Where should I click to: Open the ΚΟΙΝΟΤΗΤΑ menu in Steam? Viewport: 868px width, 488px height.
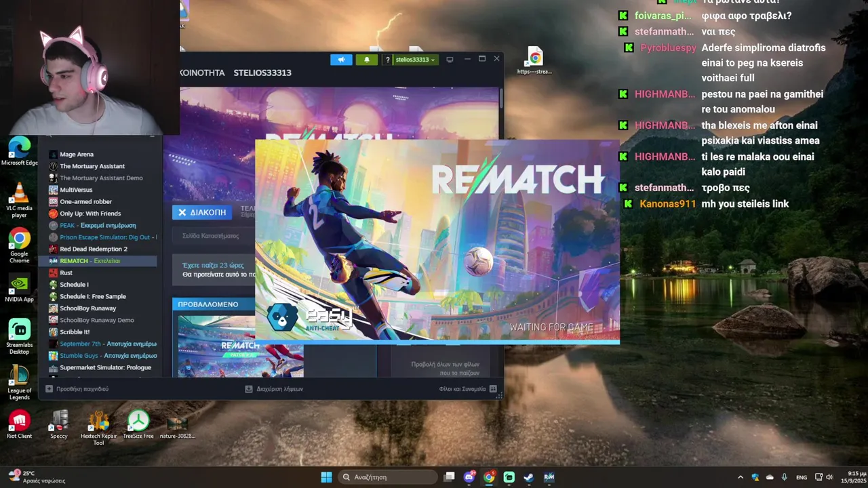coord(202,73)
